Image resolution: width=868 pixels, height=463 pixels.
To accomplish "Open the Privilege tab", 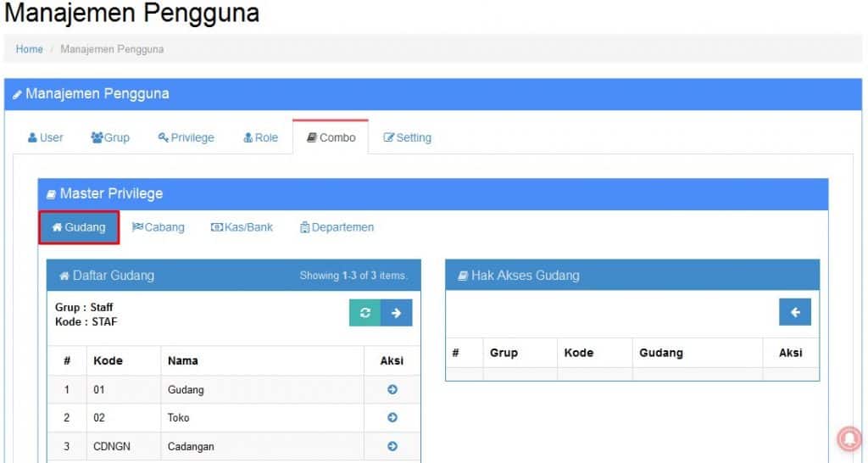I will pyautogui.click(x=186, y=137).
